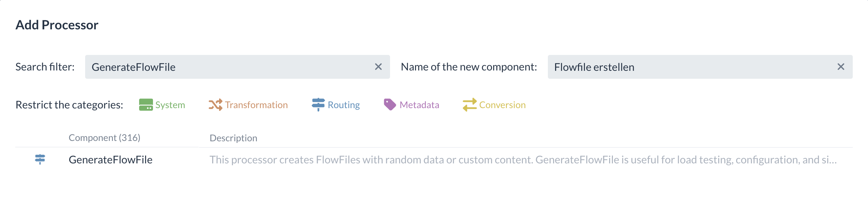Sort by the Component (316) column header
The image size is (868, 219).
(x=105, y=138)
